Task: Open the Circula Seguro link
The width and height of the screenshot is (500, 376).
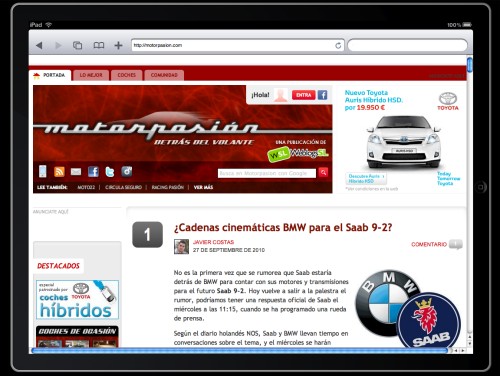Action: (123, 187)
